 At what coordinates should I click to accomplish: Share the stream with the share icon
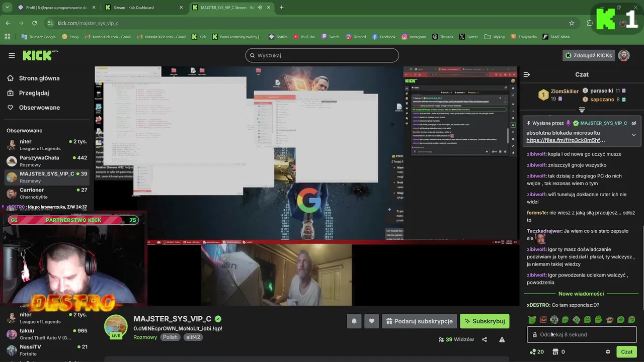(x=484, y=339)
